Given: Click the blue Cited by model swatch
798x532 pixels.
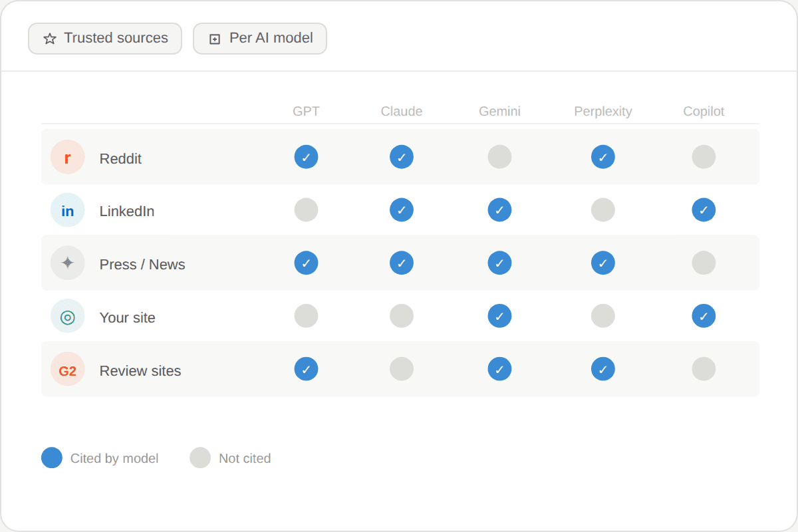Looking at the screenshot, I should click(52, 458).
